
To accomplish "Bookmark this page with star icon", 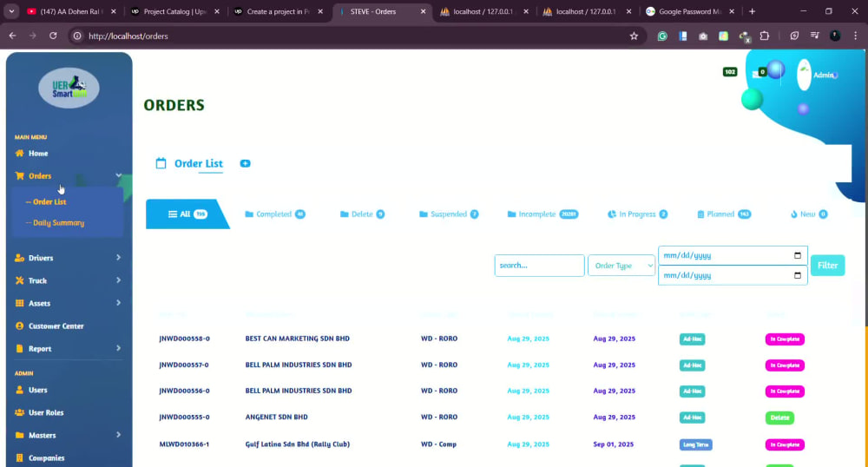I will pos(634,36).
